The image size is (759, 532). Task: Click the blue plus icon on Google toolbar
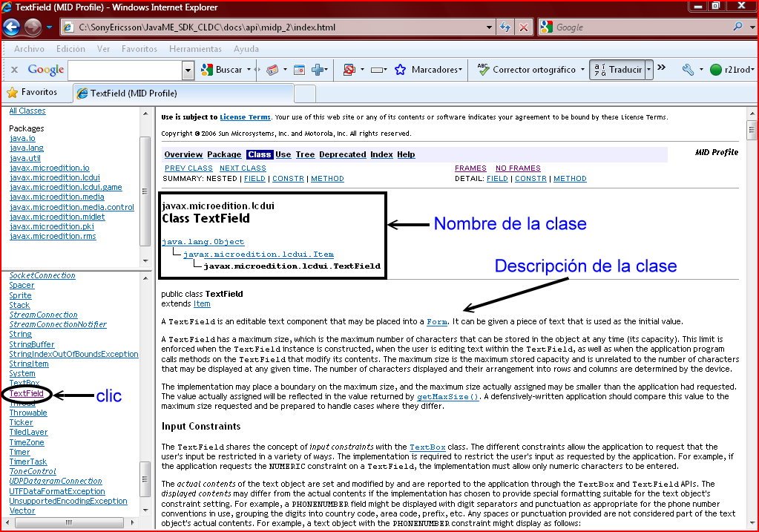point(318,70)
